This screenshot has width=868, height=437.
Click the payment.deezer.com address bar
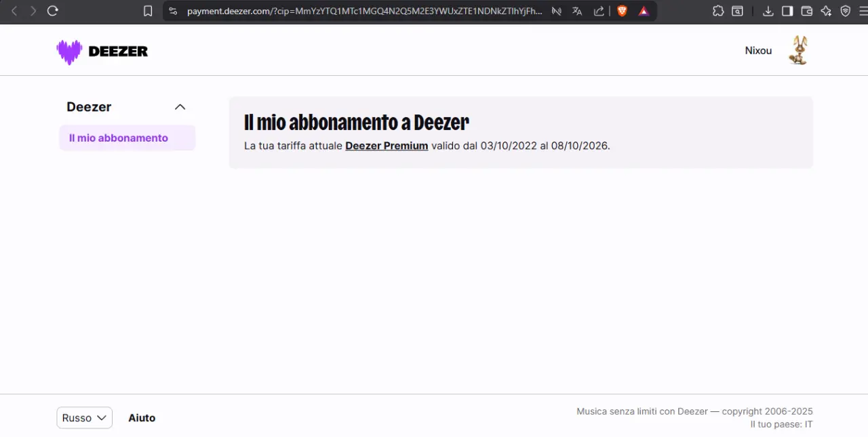(364, 11)
